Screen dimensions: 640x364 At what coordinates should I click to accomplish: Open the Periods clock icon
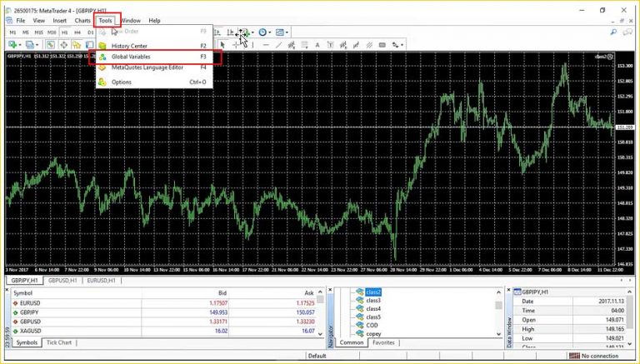click(x=262, y=32)
